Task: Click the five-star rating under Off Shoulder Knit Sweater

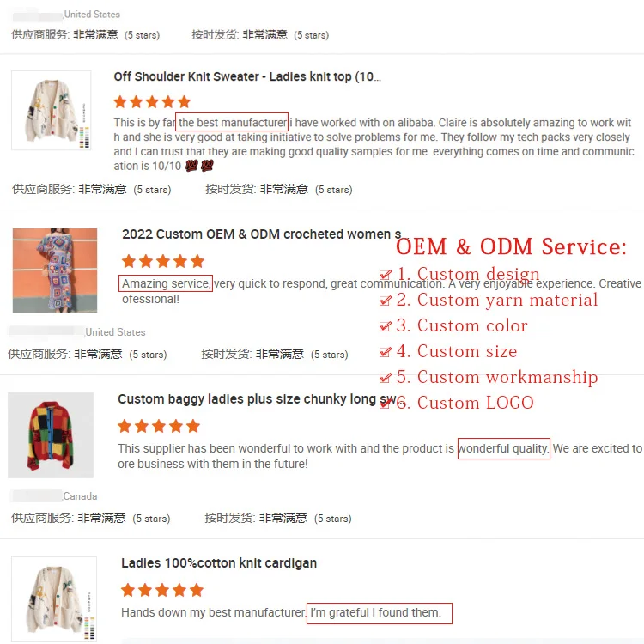Action: click(152, 101)
